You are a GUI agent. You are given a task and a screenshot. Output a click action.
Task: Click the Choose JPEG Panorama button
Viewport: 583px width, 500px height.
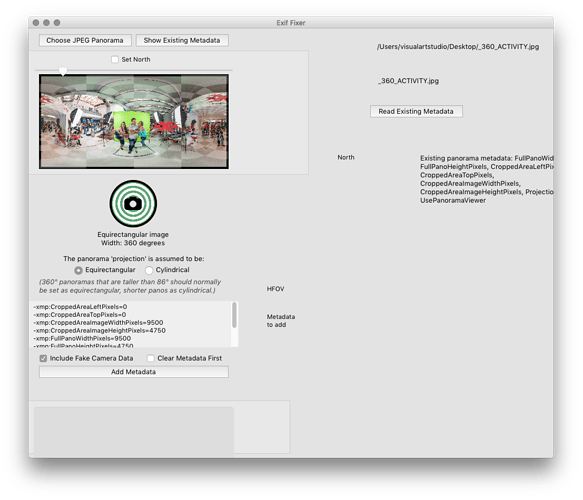pyautogui.click(x=85, y=40)
